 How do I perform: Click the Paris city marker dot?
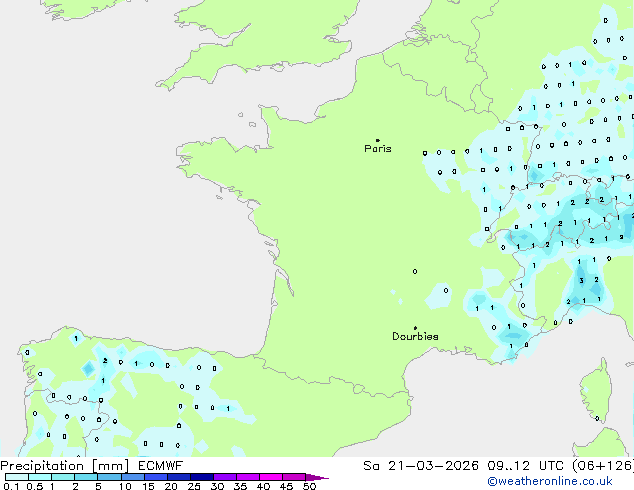click(377, 140)
